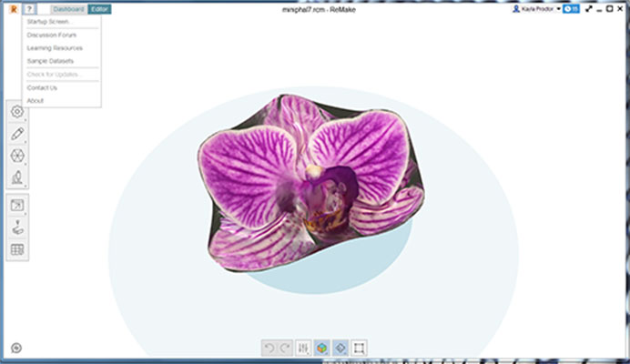Open the display settings sliders icon
Image resolution: width=630 pixels, height=364 pixels.
(x=303, y=348)
